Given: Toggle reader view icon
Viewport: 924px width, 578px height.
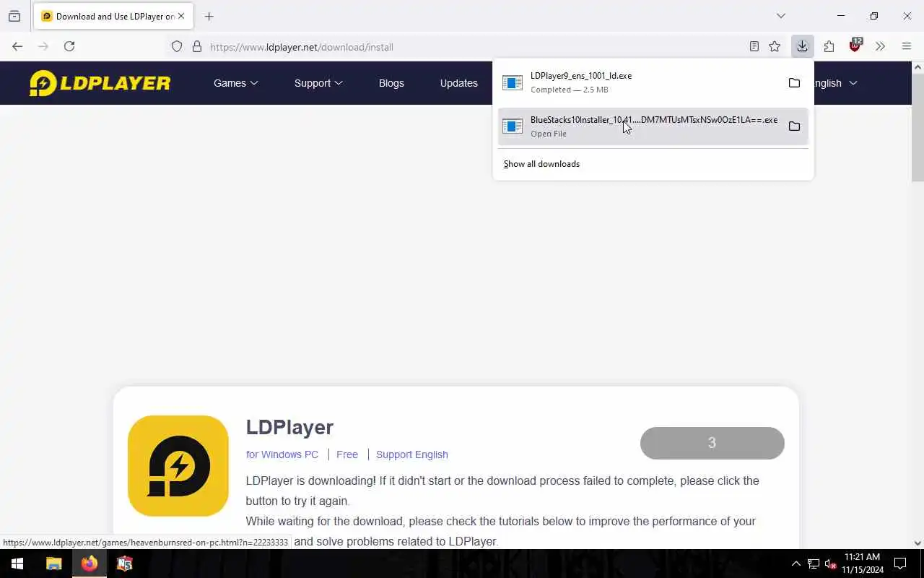Looking at the screenshot, I should point(754,47).
